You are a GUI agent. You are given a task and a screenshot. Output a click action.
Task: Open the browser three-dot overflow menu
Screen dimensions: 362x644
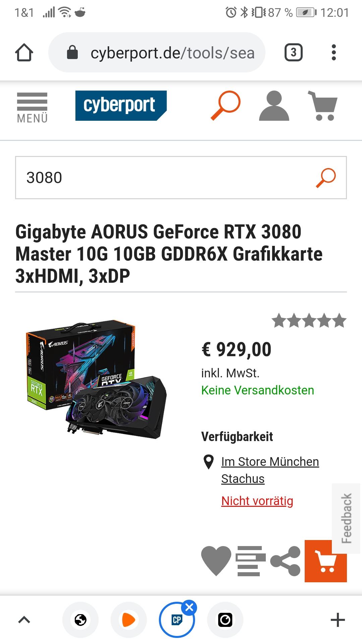(x=334, y=52)
